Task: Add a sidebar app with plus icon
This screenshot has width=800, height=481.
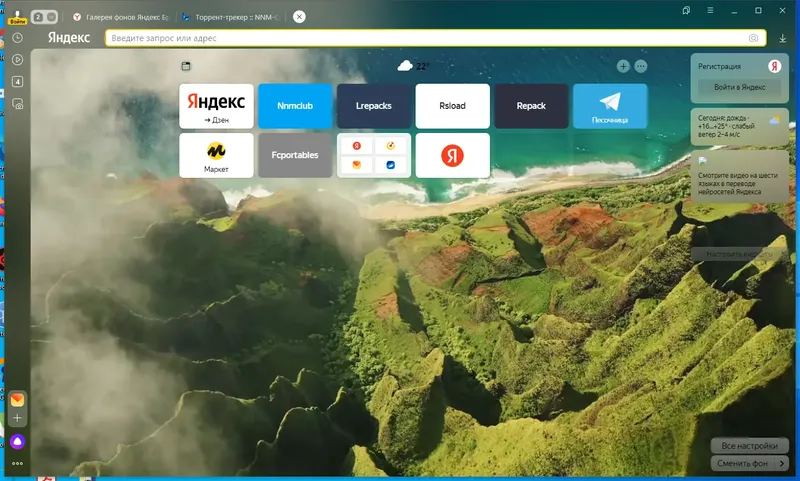Action: [x=17, y=418]
